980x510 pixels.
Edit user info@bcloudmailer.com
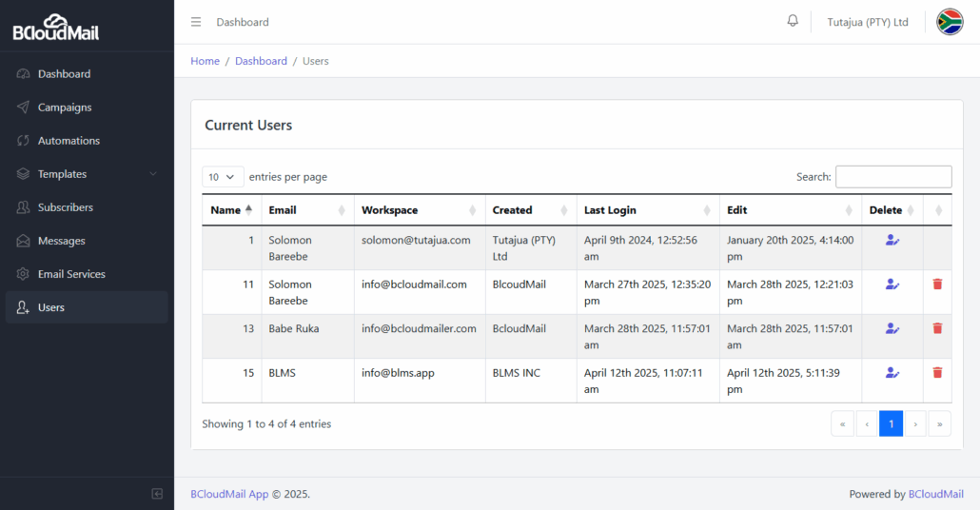pyautogui.click(x=892, y=329)
